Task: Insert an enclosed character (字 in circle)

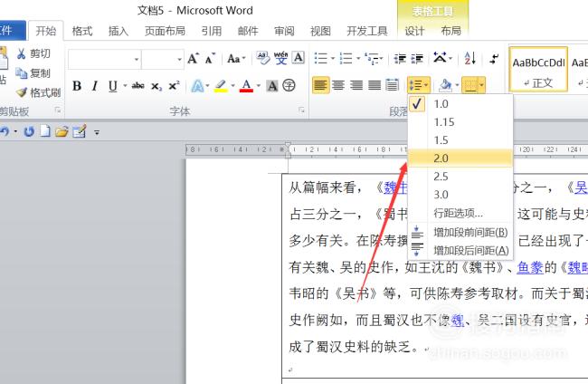Action: click(x=289, y=85)
